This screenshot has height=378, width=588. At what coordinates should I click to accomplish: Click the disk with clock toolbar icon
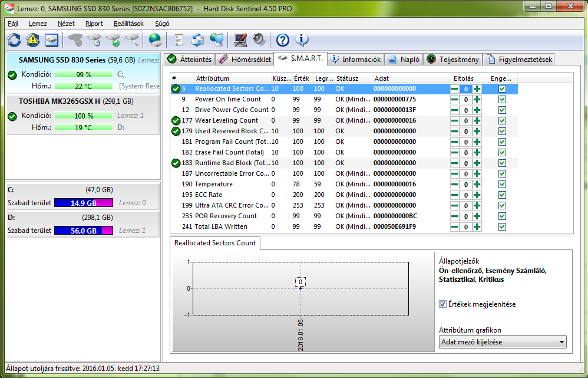[x=94, y=40]
